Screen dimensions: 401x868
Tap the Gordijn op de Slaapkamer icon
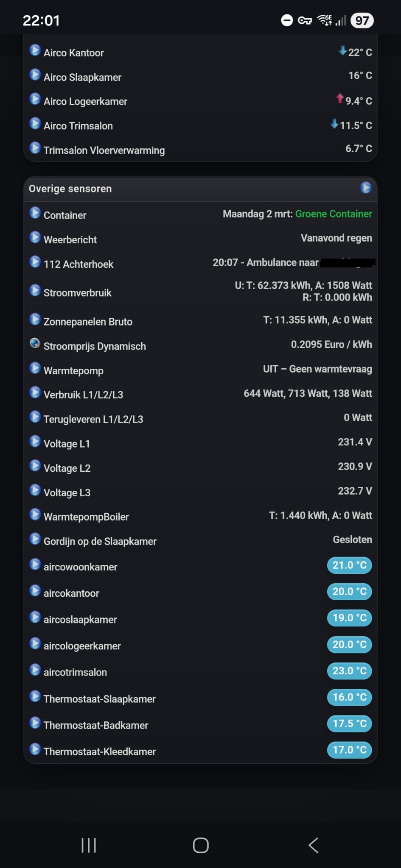click(35, 539)
